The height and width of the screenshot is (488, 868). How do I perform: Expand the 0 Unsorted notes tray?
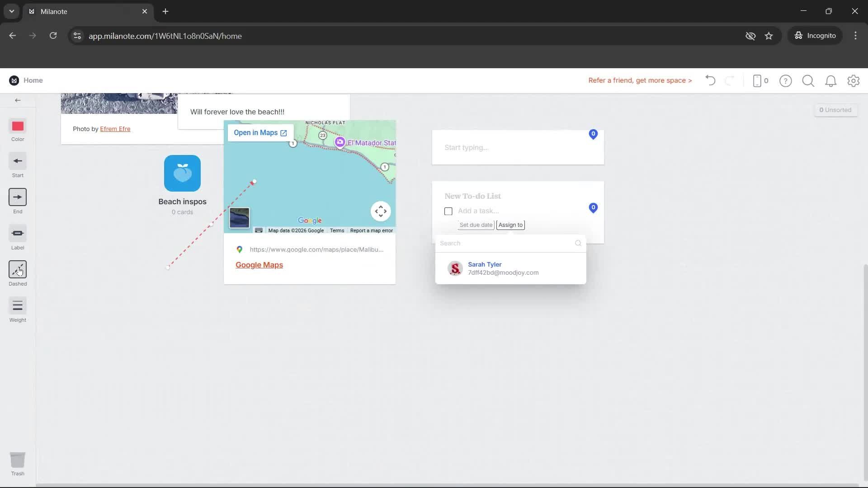835,110
